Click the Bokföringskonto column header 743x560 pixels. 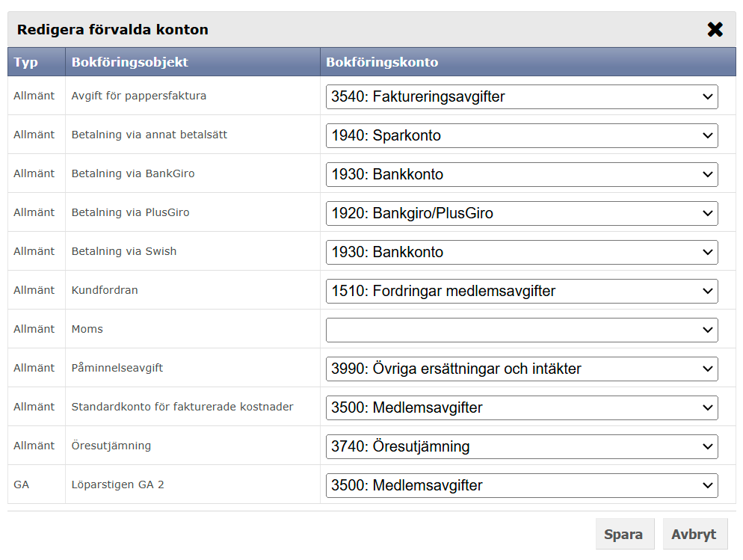382,62
